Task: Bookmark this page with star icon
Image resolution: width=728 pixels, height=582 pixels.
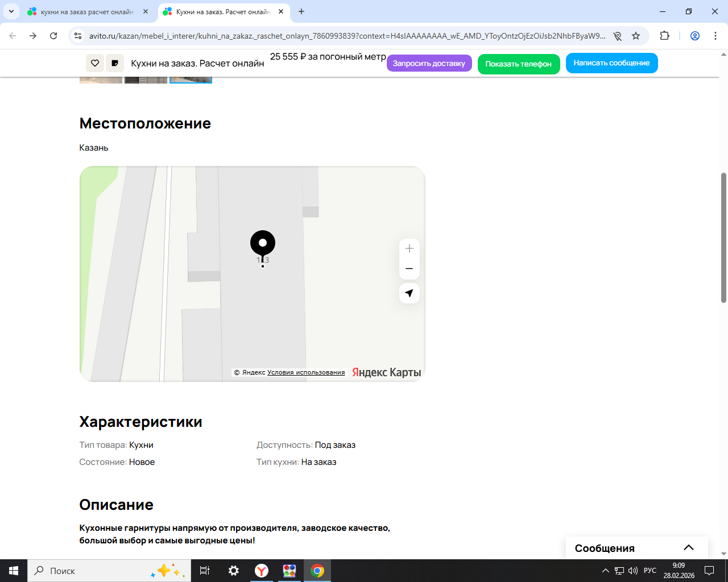Action: tap(636, 36)
